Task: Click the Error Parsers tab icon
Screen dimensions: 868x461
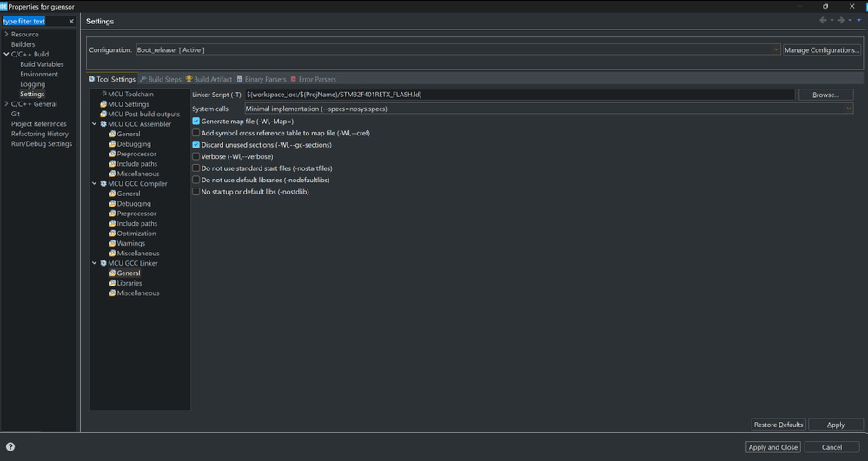Action: 294,79
